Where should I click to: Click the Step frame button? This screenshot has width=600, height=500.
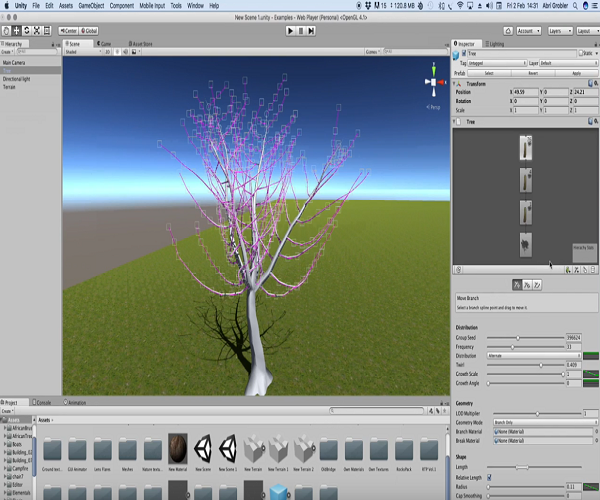pos(311,31)
